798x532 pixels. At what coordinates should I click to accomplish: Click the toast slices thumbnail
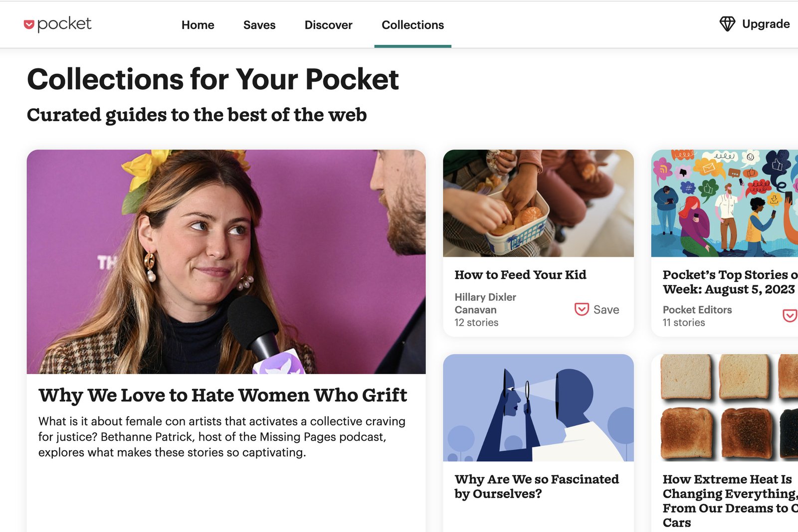(x=724, y=408)
